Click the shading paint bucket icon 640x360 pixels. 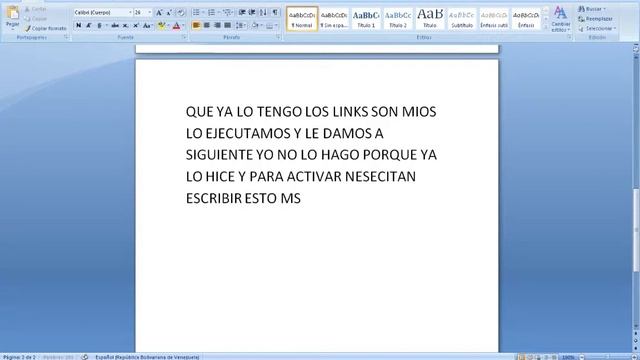click(255, 26)
